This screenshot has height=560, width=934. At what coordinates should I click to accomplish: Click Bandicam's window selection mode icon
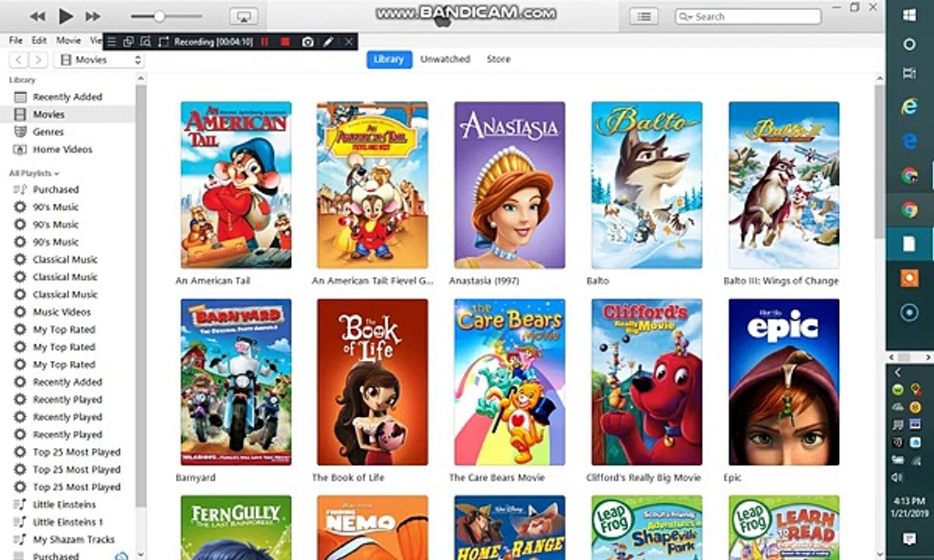[128, 42]
